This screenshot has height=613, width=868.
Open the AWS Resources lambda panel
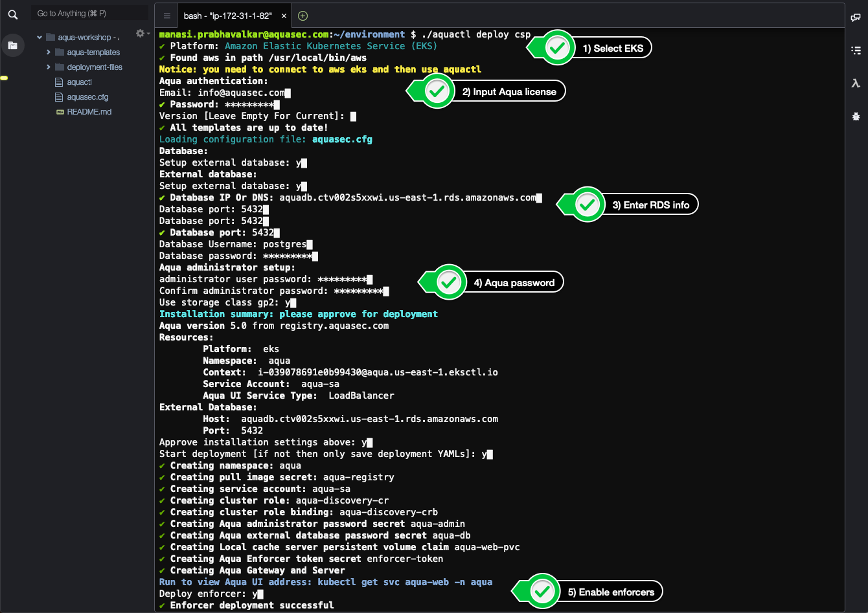click(x=856, y=83)
